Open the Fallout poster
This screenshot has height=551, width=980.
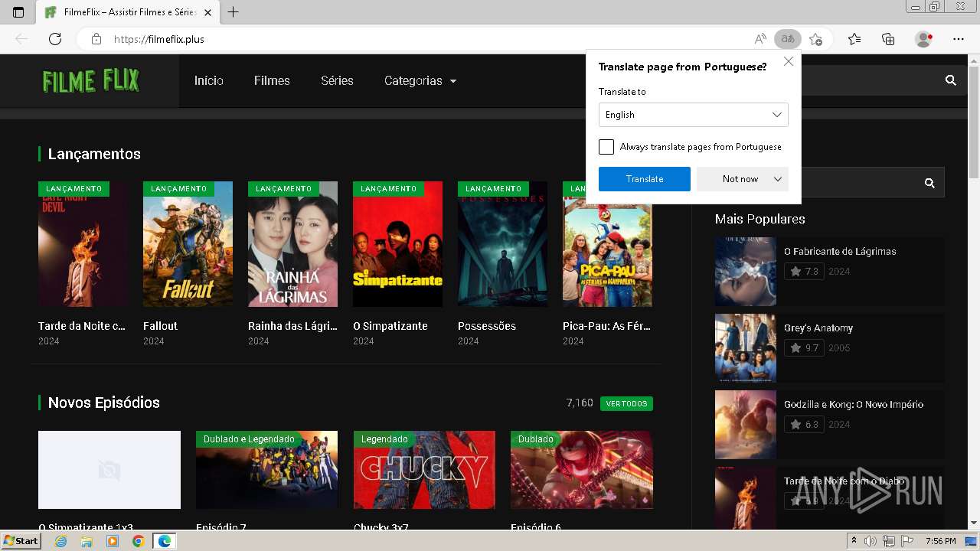[188, 244]
